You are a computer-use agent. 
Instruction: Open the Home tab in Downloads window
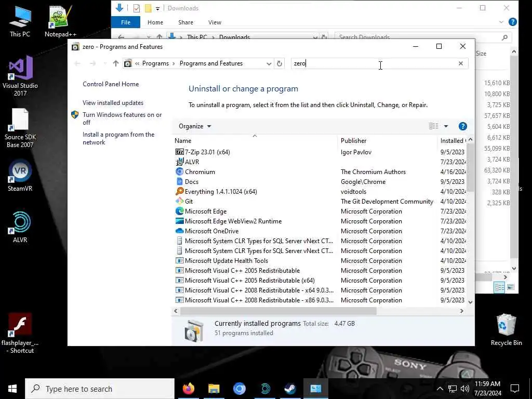[x=155, y=22]
